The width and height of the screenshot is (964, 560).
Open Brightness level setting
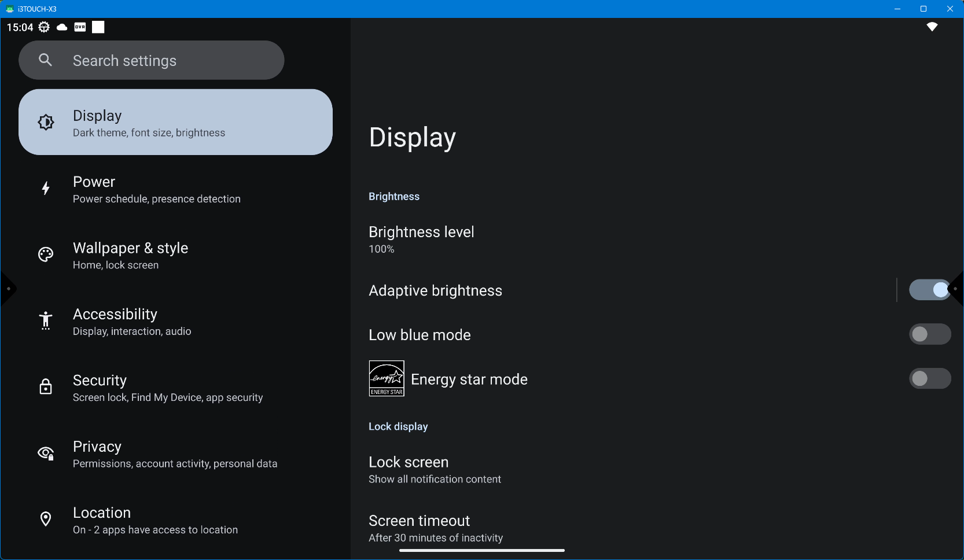[421, 240]
